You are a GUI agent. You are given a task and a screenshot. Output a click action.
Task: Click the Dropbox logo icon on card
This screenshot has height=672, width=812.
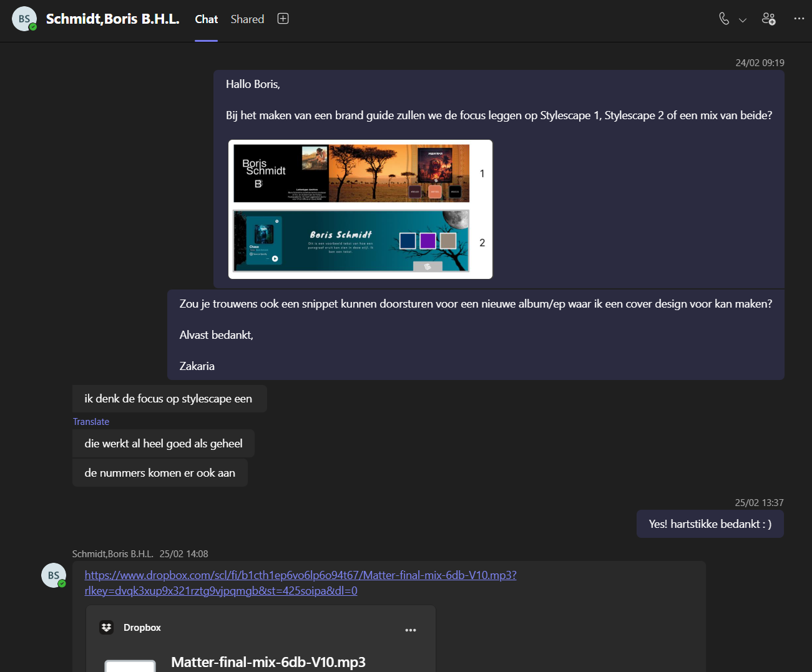click(107, 628)
